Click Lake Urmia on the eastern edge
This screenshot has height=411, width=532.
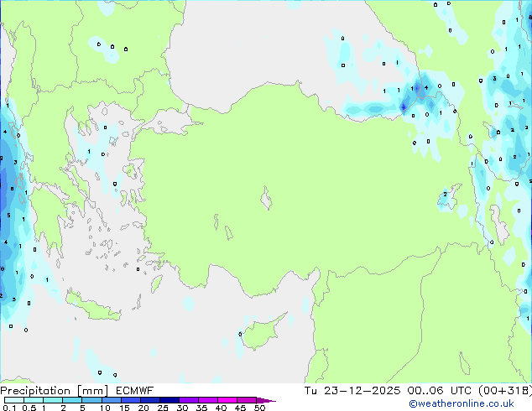pos(498,223)
